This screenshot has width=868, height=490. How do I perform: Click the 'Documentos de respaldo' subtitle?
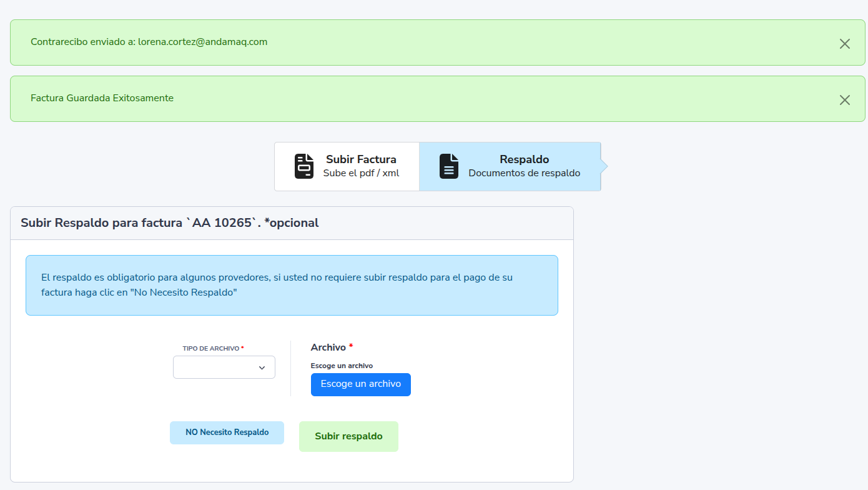[x=524, y=173]
